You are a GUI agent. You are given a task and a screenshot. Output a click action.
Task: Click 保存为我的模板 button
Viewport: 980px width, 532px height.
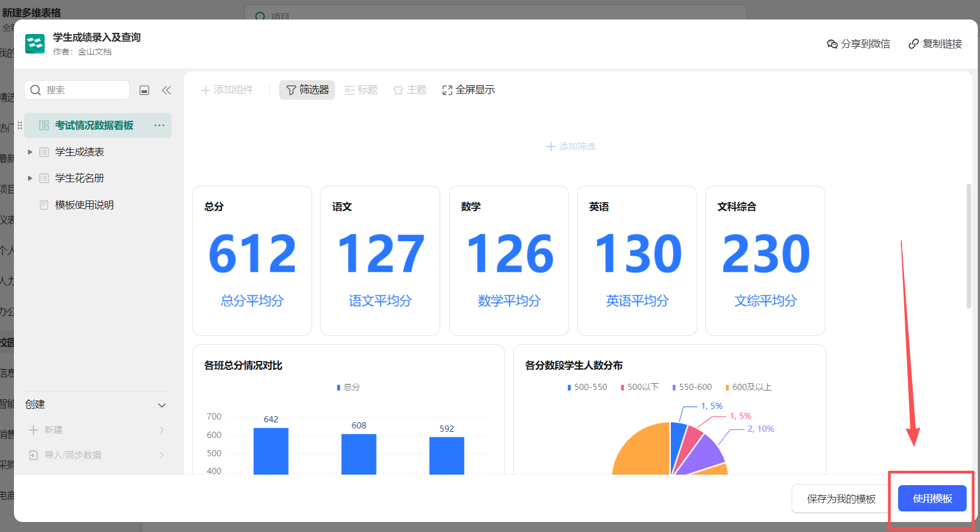tap(841, 499)
